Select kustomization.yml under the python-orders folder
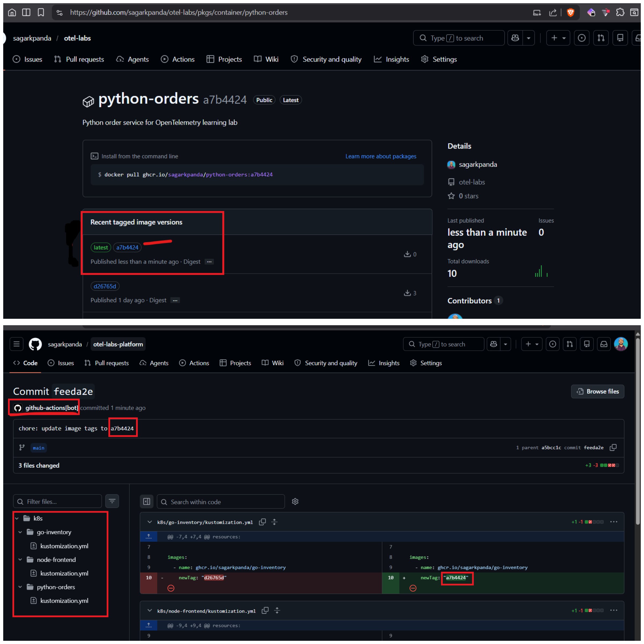644x644 pixels. click(x=64, y=601)
